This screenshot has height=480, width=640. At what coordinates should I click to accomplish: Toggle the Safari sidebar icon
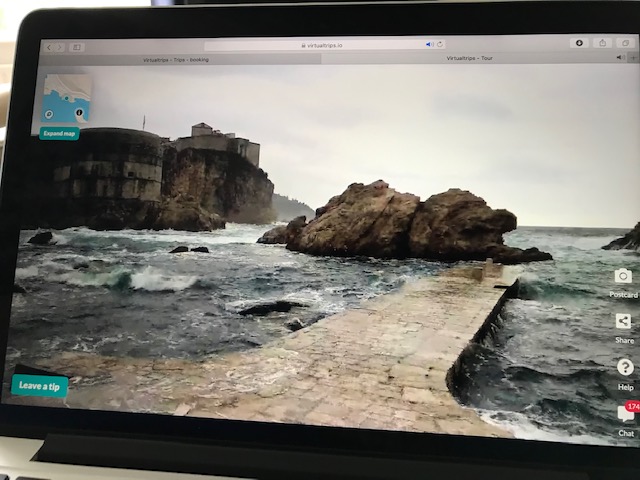click(x=77, y=47)
